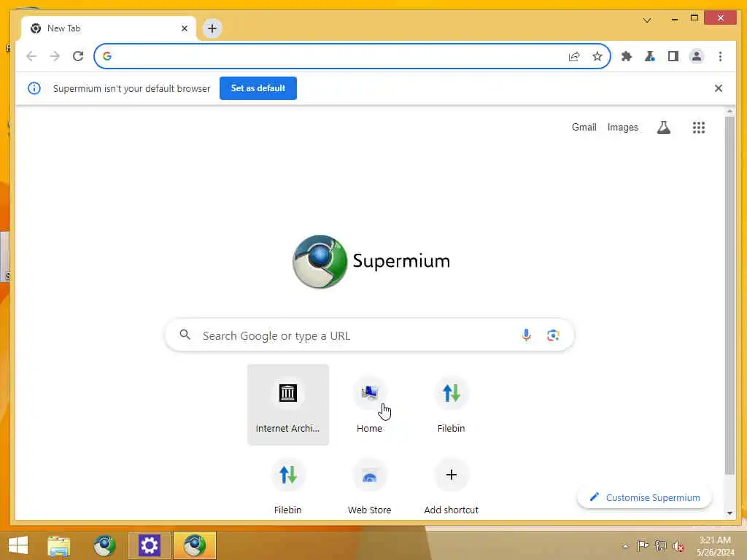This screenshot has height=560, width=747.
Task: Open Action Center flag icon
Action: click(x=643, y=545)
